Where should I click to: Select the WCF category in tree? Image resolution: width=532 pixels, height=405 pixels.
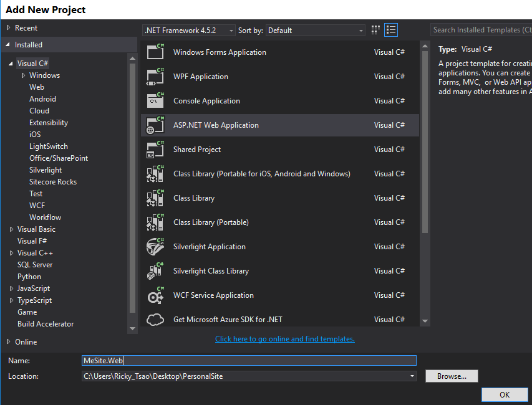click(37, 206)
